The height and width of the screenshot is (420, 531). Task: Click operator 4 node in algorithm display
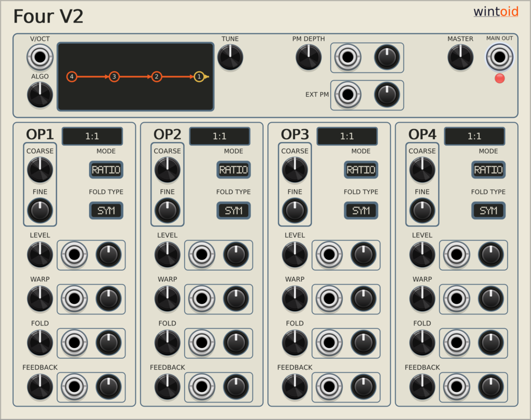tap(71, 77)
